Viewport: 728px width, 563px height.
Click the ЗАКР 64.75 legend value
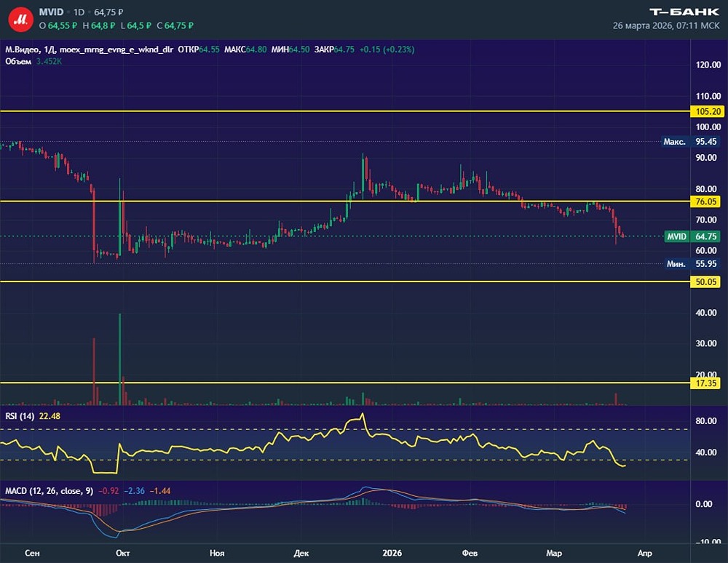coord(334,49)
